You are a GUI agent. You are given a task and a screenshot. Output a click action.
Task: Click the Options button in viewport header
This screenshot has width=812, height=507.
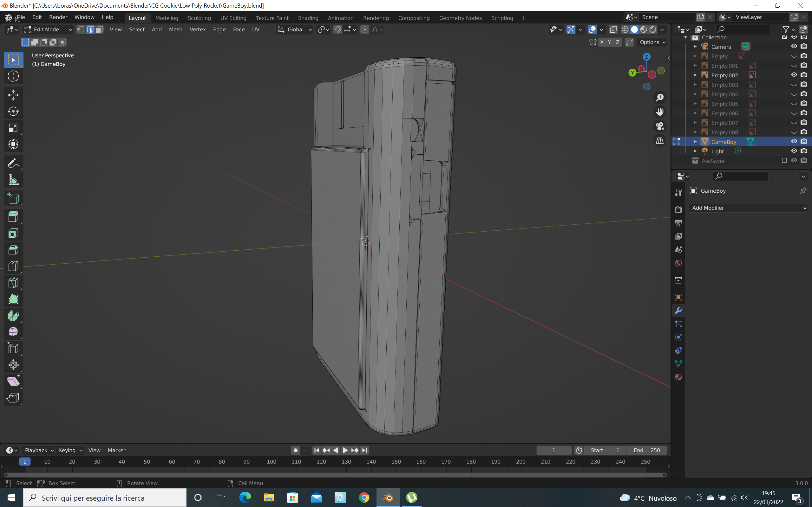click(652, 42)
